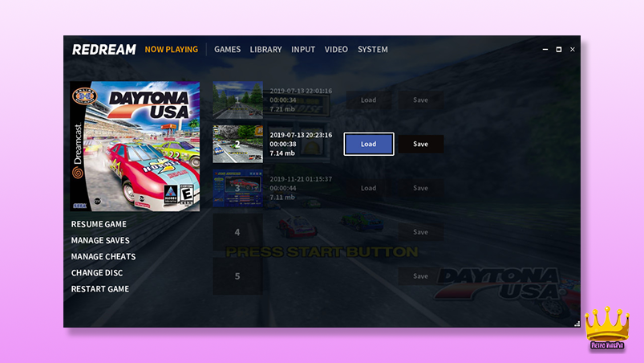The height and width of the screenshot is (363, 644).
Task: Save state to slot 2
Action: click(x=420, y=144)
